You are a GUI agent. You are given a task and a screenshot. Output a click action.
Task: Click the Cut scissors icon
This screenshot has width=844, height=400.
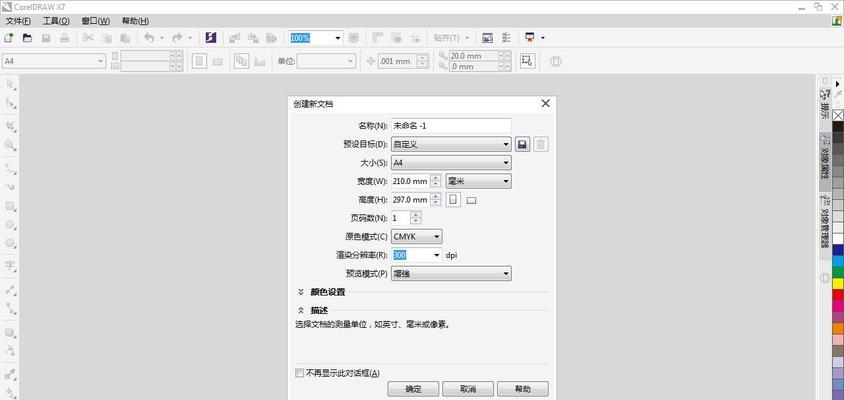pos(88,38)
